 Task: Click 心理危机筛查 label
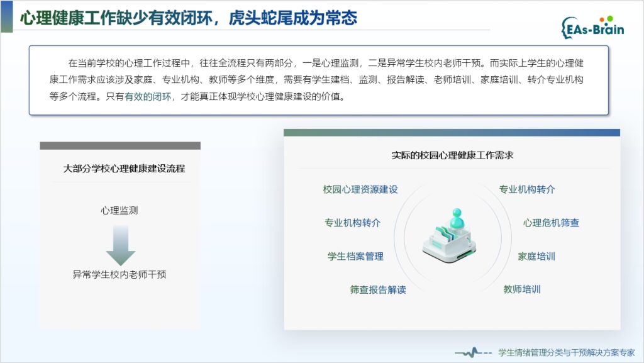tap(551, 223)
